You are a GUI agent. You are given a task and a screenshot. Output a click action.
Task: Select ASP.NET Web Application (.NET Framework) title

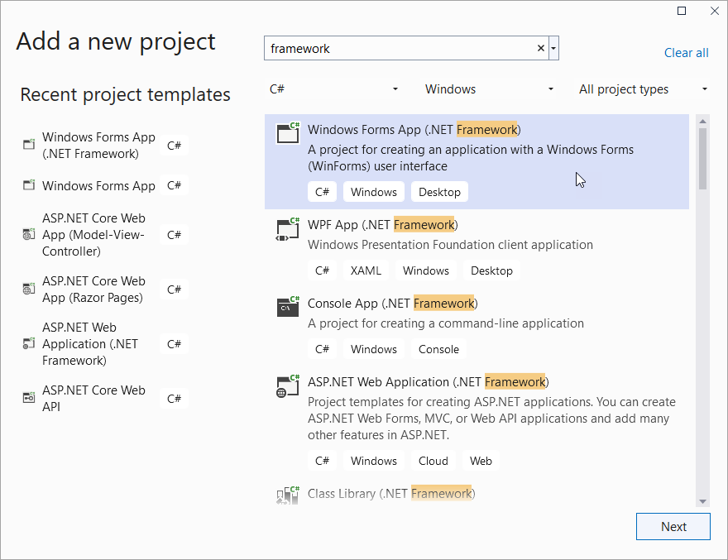pos(428,381)
